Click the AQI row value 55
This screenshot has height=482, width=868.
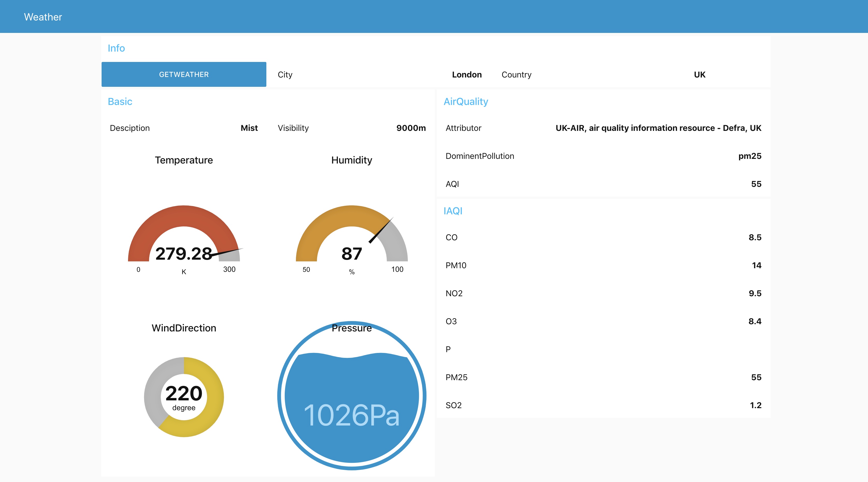(756, 184)
